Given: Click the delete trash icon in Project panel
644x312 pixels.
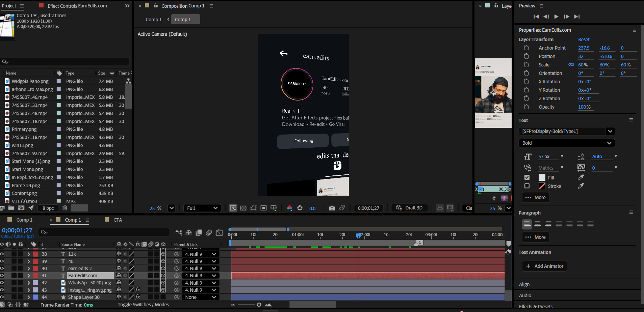Looking at the screenshot, I should pyautogui.click(x=65, y=208).
